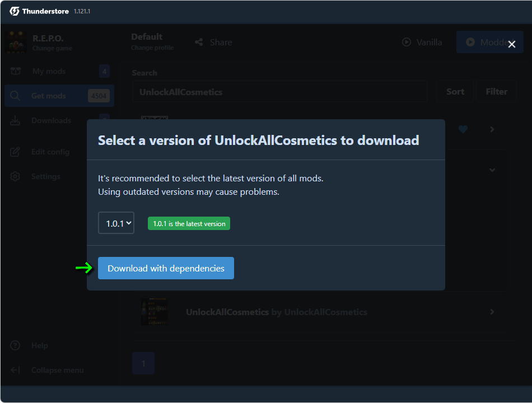Screen dimensions: 532x403
Task: Expand the second mod row chevron
Action: click(x=492, y=170)
